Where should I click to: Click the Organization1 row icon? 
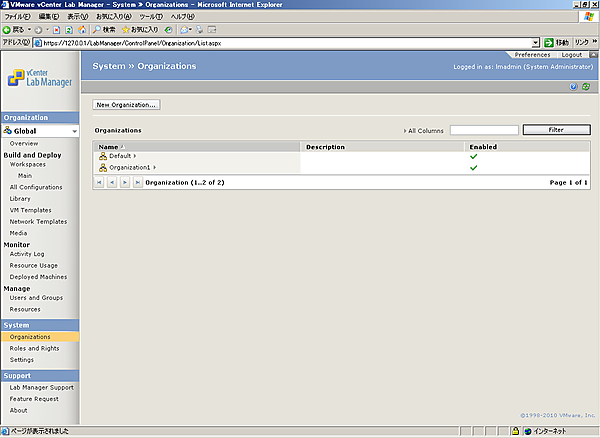click(x=103, y=168)
